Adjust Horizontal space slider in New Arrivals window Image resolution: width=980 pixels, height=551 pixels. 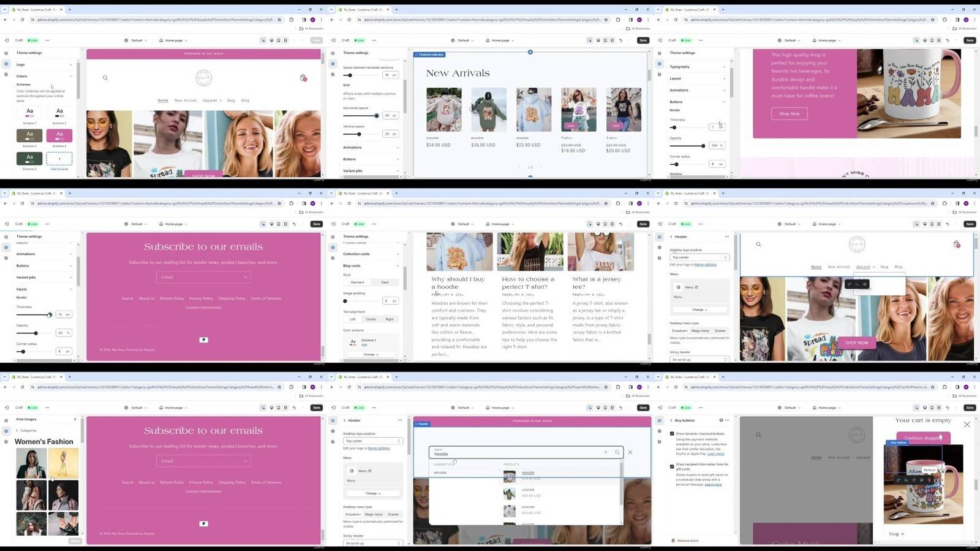tap(377, 115)
